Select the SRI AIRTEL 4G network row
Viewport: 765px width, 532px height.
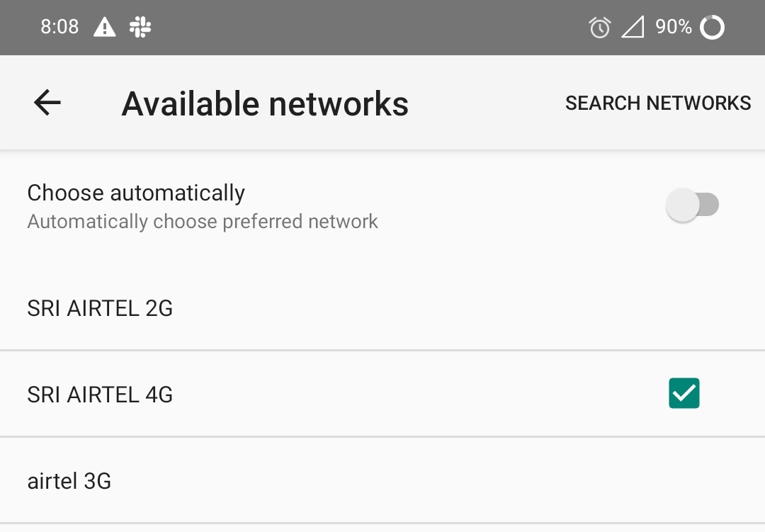(x=382, y=394)
